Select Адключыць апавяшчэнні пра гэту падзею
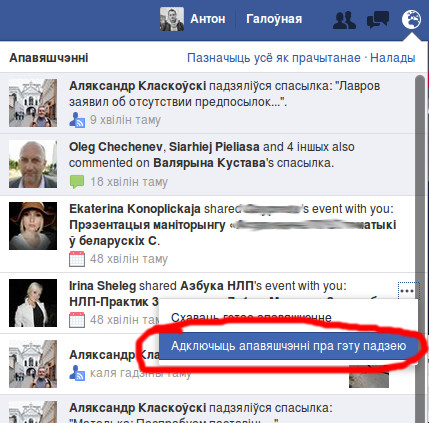Screen dimensions: 429x423 [288, 346]
